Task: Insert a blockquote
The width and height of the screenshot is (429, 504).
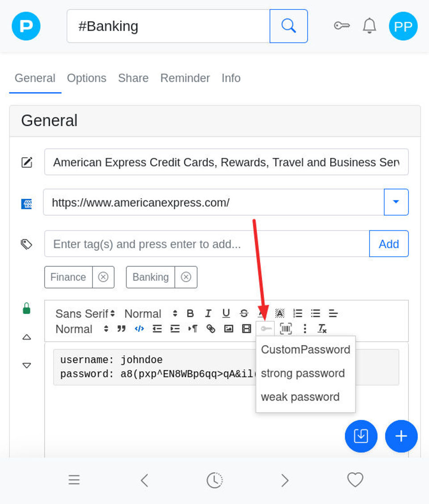Action: pos(122,329)
